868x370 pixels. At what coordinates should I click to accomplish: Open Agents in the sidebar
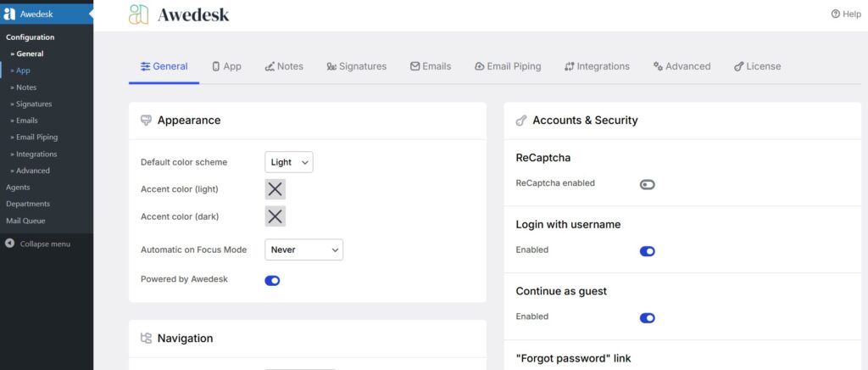pos(18,187)
